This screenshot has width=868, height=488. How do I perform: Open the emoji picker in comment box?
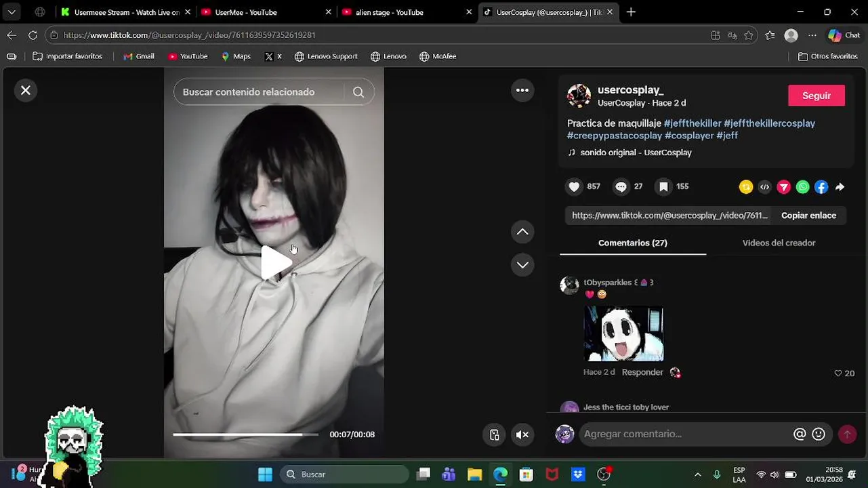819,434
